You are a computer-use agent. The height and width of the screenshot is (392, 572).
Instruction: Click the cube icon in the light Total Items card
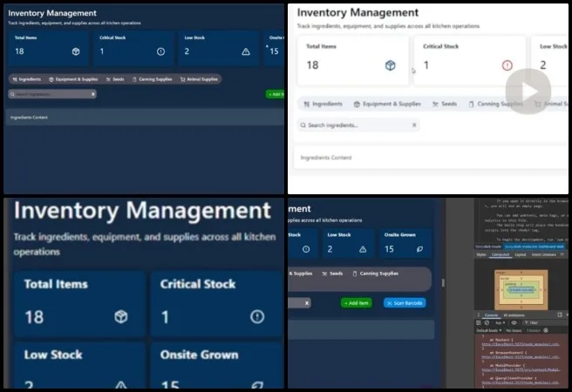coord(391,65)
